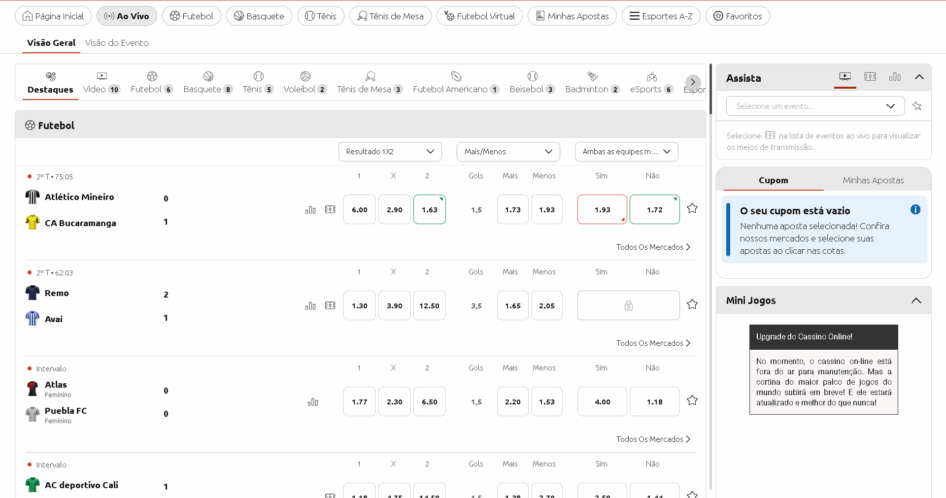The width and height of the screenshot is (946, 498).
Task: Open pitch tracker for the Remo match
Action: tap(330, 306)
